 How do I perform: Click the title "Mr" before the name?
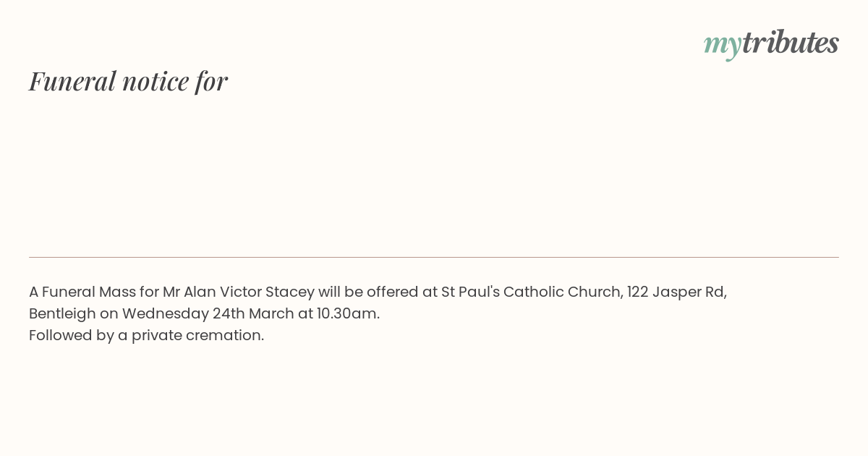tap(171, 292)
